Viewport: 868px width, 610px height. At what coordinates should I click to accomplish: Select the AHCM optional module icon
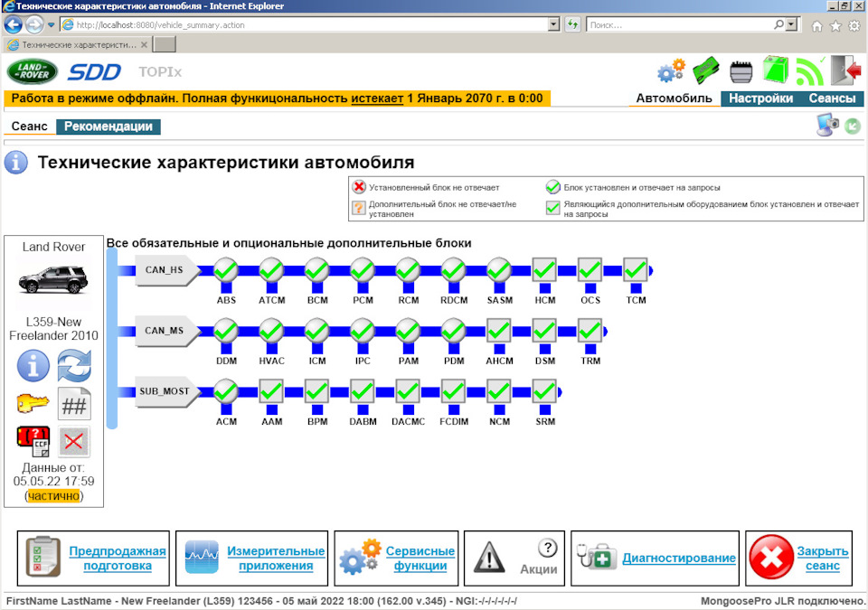[499, 331]
